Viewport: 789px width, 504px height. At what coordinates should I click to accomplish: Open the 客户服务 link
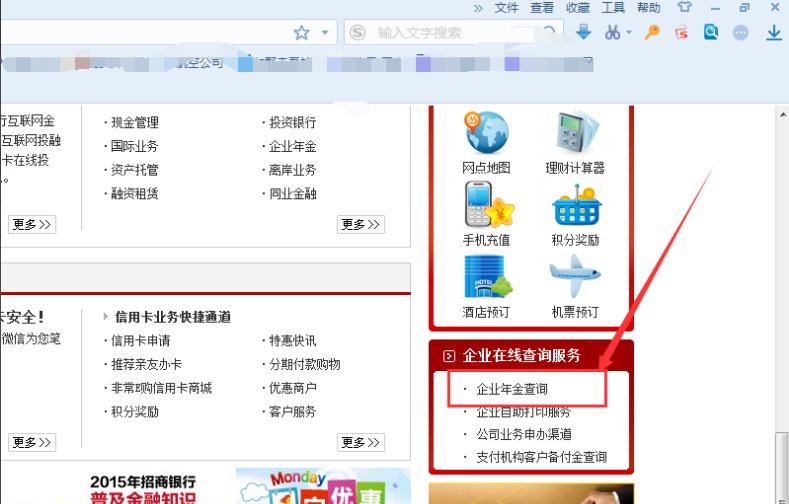click(292, 412)
